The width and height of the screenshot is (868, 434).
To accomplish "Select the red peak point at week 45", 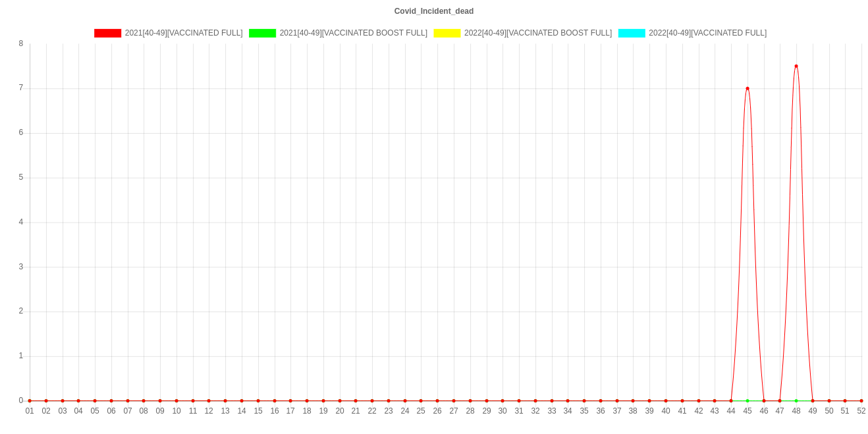I will pos(747,88).
